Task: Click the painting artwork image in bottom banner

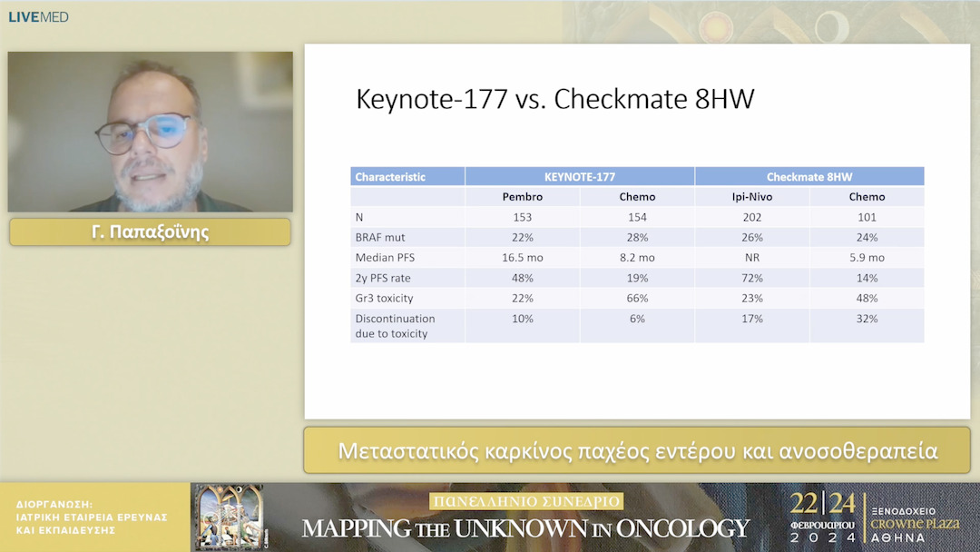Action: tap(228, 517)
